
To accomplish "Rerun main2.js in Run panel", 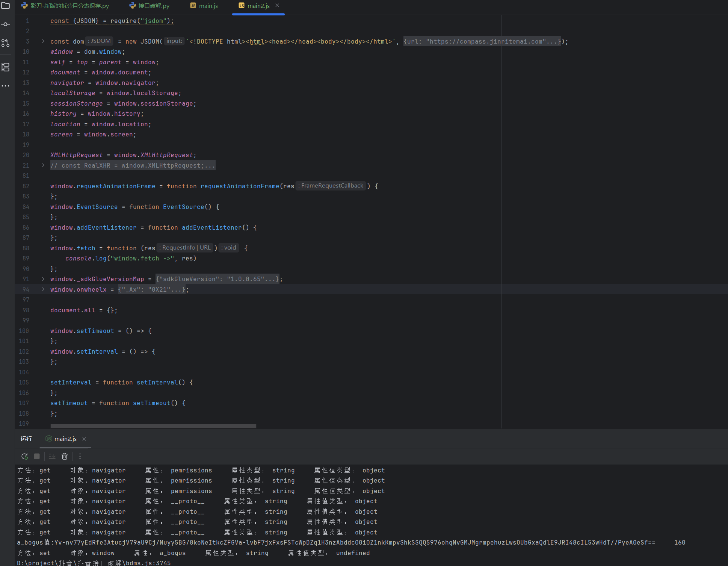I will (25, 456).
